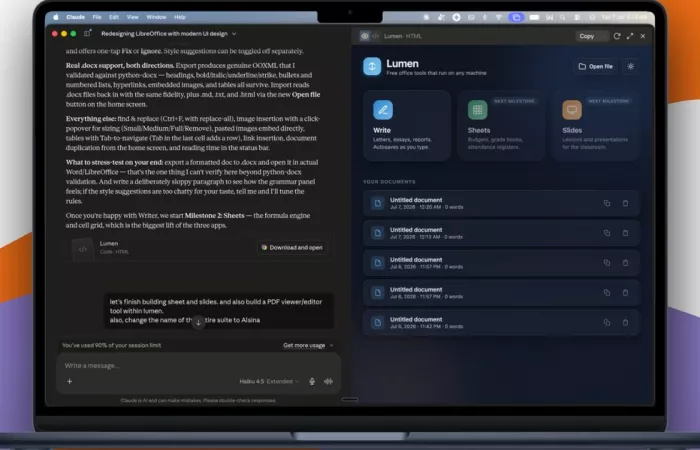Duplicate the 12:13 AM Untitled document
Screen dimensions: 700x450
coord(607,233)
